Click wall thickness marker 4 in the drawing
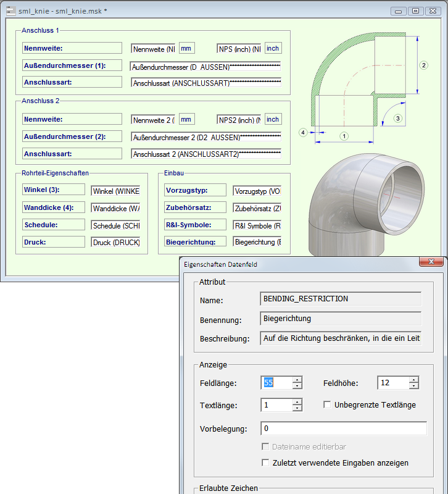Image resolution: width=448 pixels, height=494 pixels. (x=303, y=132)
